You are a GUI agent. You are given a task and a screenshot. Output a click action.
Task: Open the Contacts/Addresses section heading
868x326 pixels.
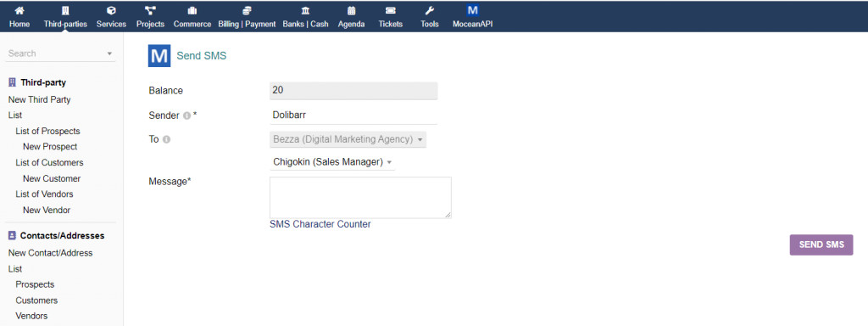click(62, 236)
